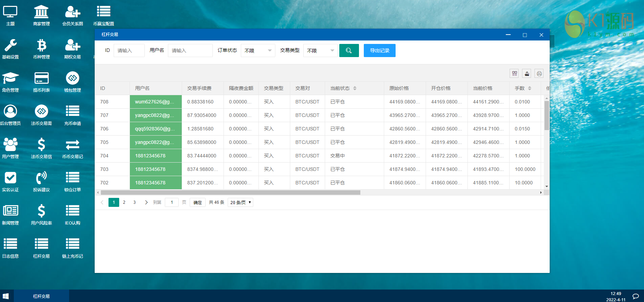Click the green search magnifier button

(349, 51)
